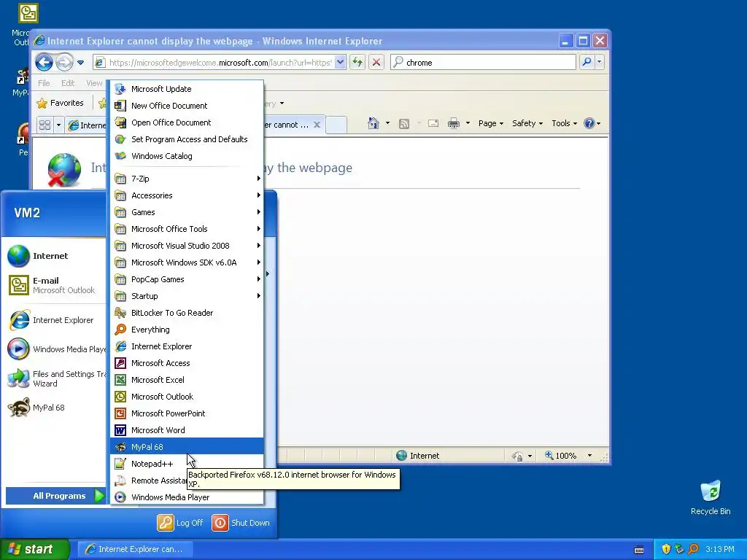Select the Internet Explorer taskbar button
The width and height of the screenshot is (747, 560).
135,549
